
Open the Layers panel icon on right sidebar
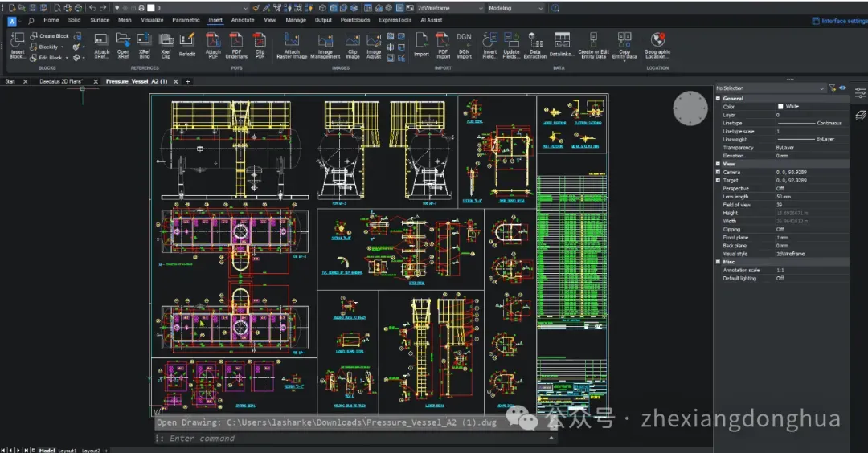(x=861, y=116)
